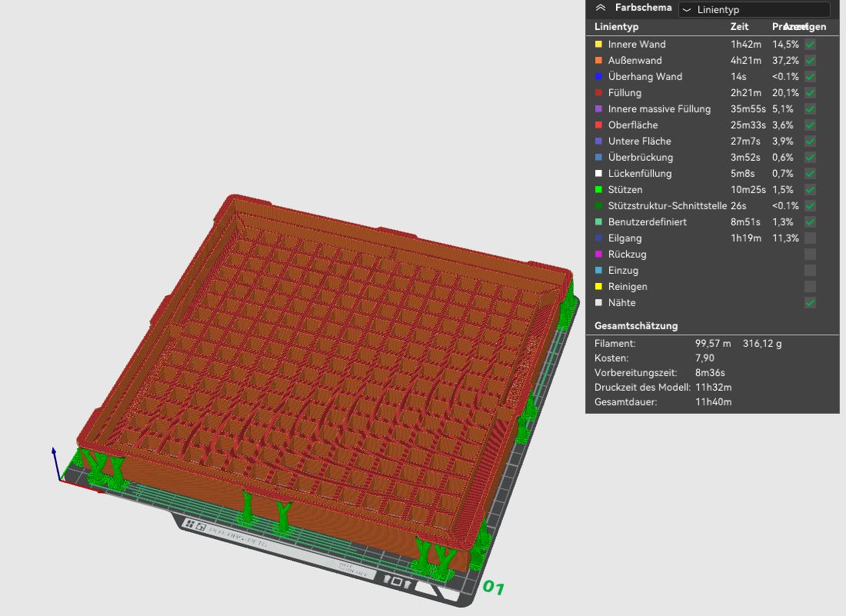Enable the Einzug checkbox
Screen dimensions: 846x616
pyautogui.click(x=810, y=271)
